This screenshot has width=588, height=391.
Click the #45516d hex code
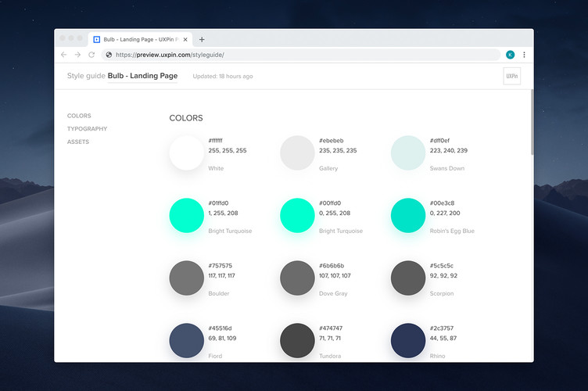coord(220,328)
